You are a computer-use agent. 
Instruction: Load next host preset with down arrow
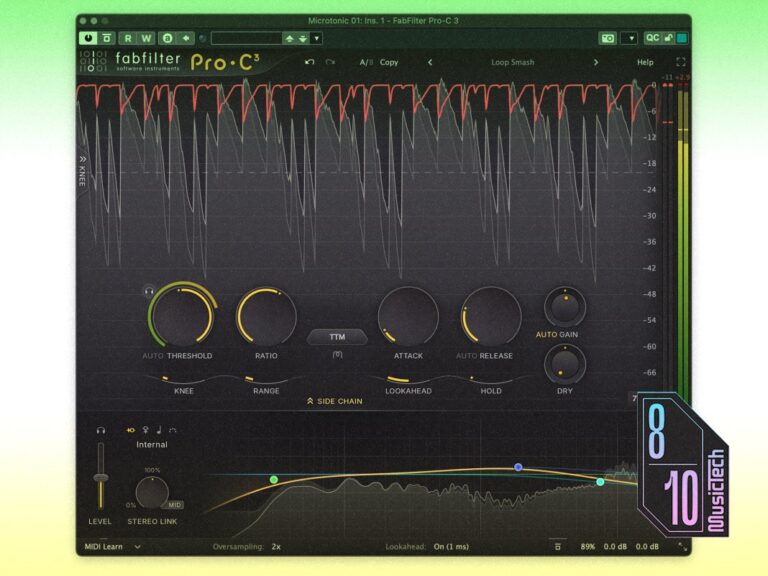click(x=303, y=38)
